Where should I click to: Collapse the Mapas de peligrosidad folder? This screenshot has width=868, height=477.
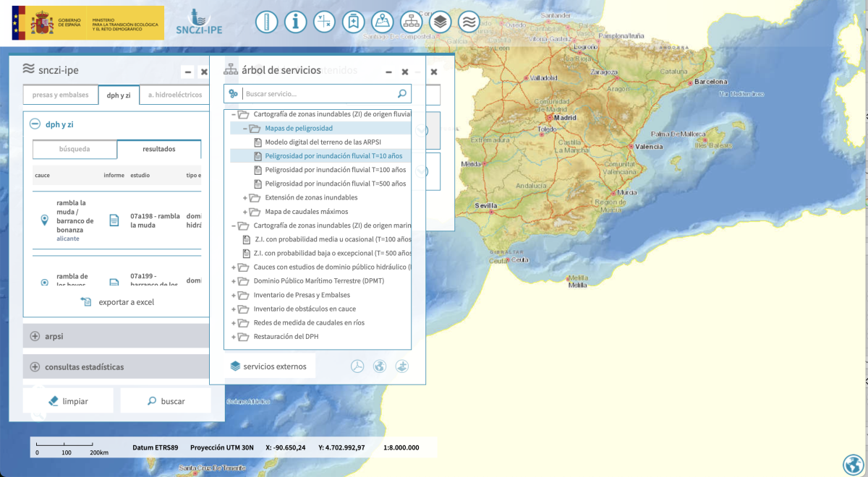pos(246,128)
